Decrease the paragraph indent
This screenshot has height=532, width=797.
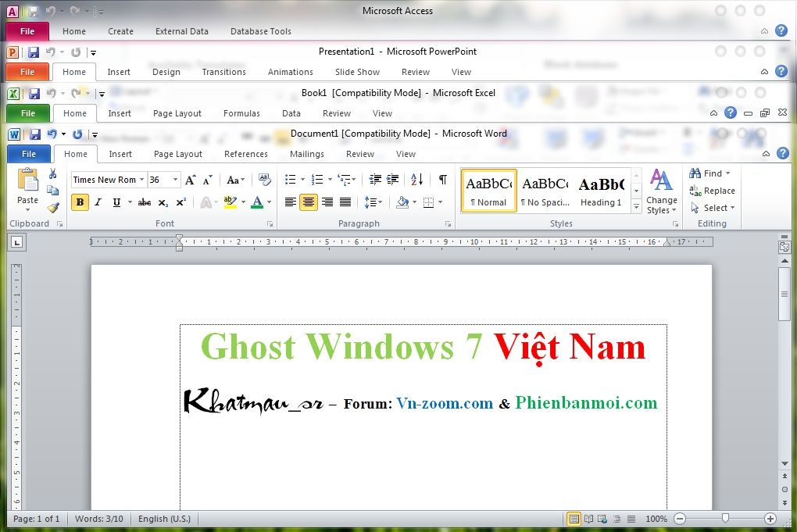pyautogui.click(x=375, y=180)
